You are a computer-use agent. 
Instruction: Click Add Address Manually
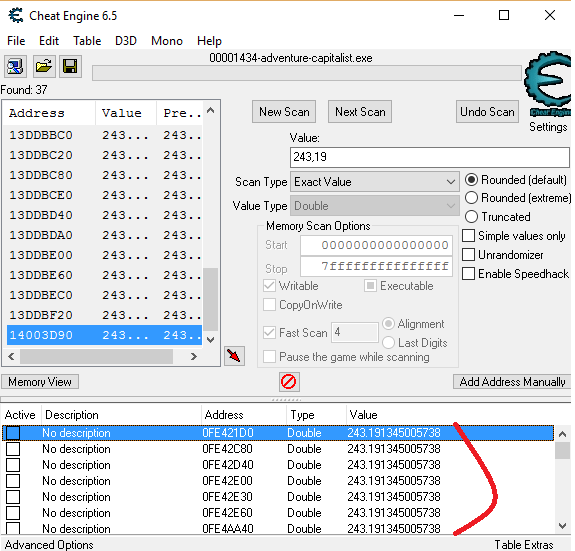(x=512, y=382)
